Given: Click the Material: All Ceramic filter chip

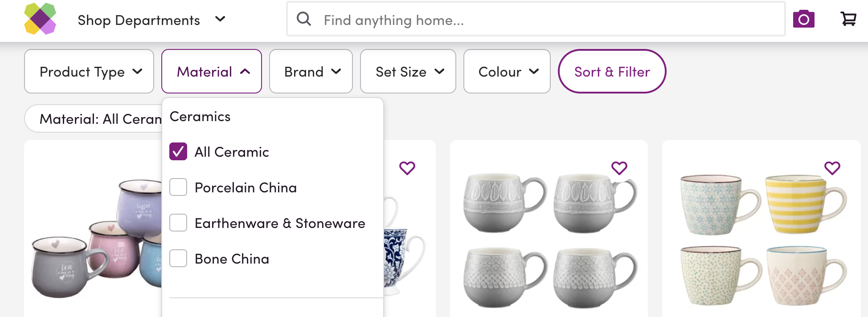Looking at the screenshot, I should [x=94, y=119].
